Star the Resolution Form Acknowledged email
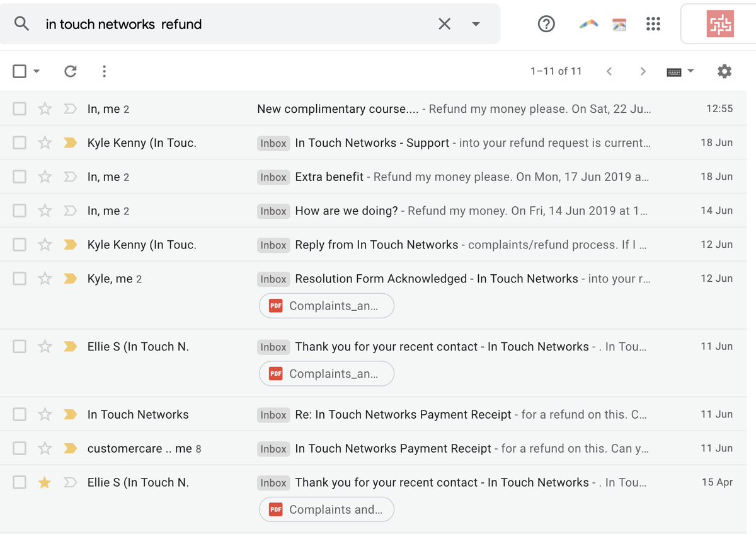The width and height of the screenshot is (756, 534). pos(45,279)
